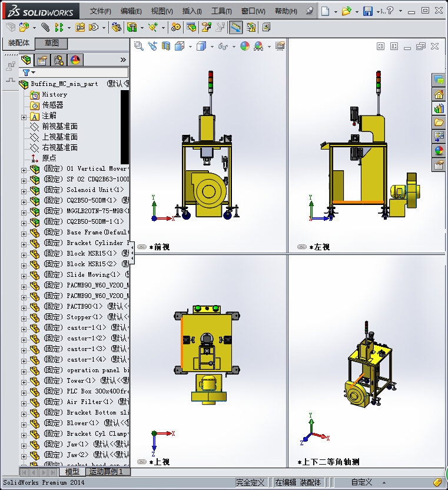This screenshot has height=490, width=448.
Task: Open the 插入(I) menu
Action: 192,11
